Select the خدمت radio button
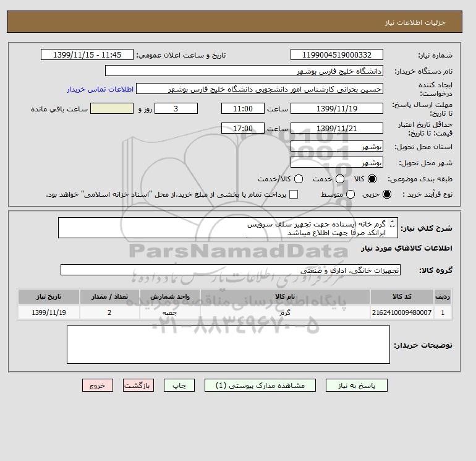Image resolution: width=476 pixels, height=461 pixels. point(340,179)
